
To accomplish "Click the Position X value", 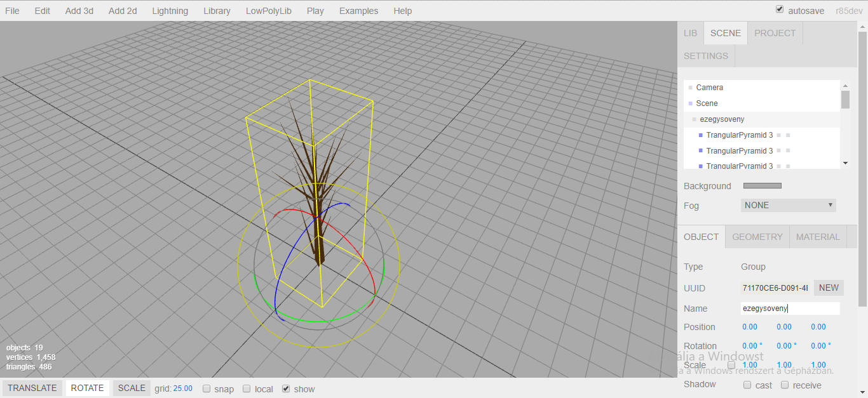I will (750, 327).
